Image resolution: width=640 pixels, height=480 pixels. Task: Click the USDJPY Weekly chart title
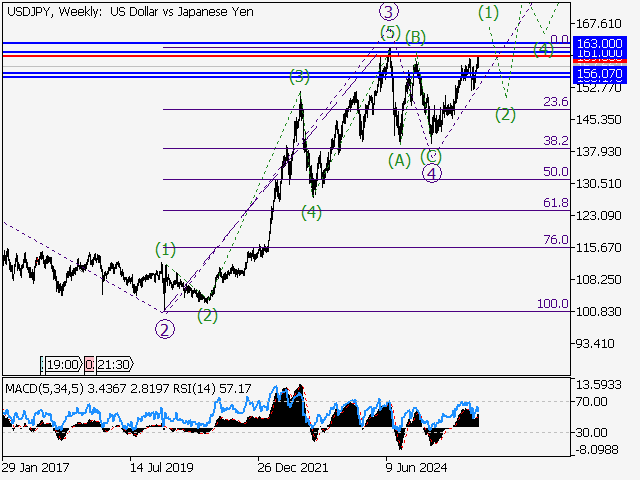pos(130,10)
